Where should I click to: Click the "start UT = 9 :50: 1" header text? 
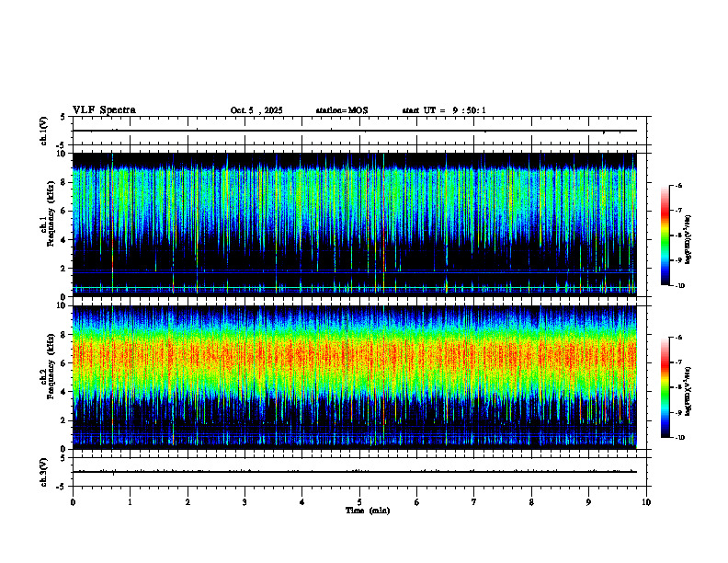[444, 110]
